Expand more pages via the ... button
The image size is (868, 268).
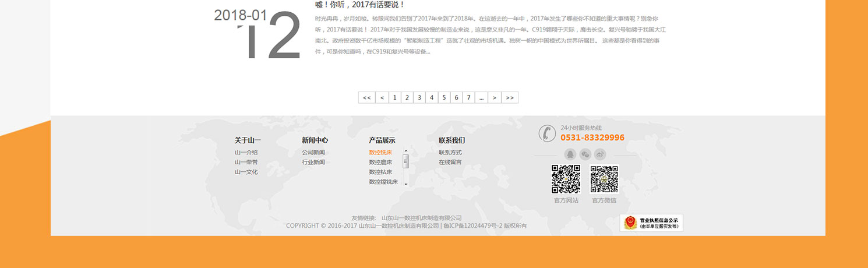point(481,98)
